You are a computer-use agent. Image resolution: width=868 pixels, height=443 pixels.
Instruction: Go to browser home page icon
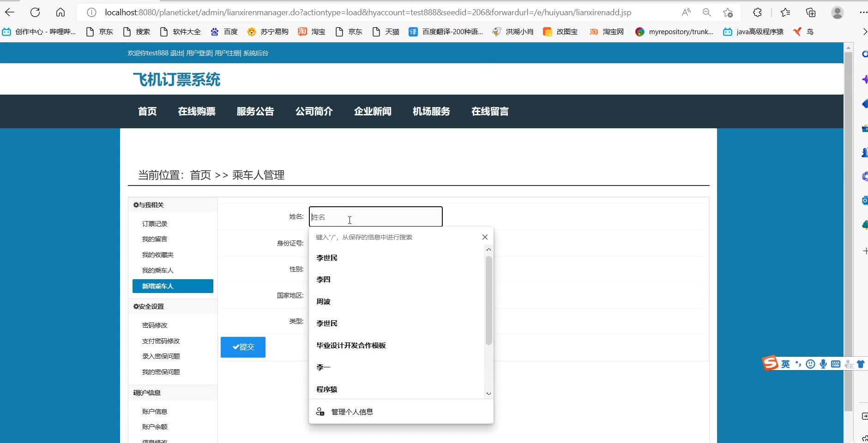pos(60,12)
